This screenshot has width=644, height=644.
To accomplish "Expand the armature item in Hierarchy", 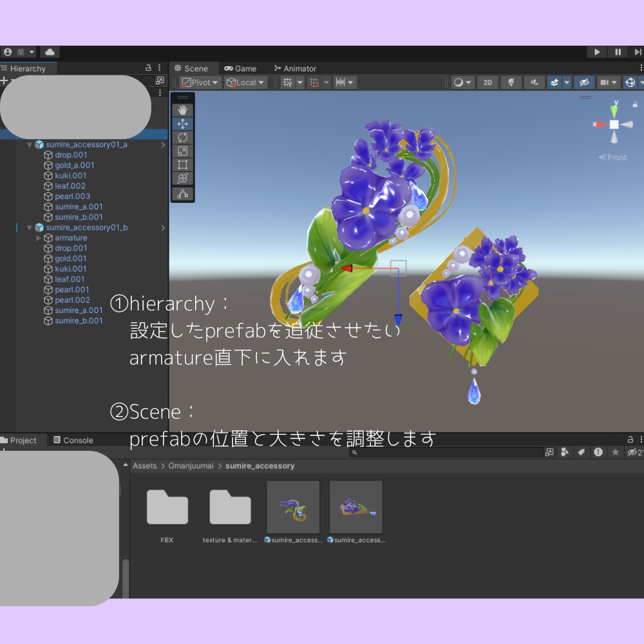I will (x=39, y=238).
